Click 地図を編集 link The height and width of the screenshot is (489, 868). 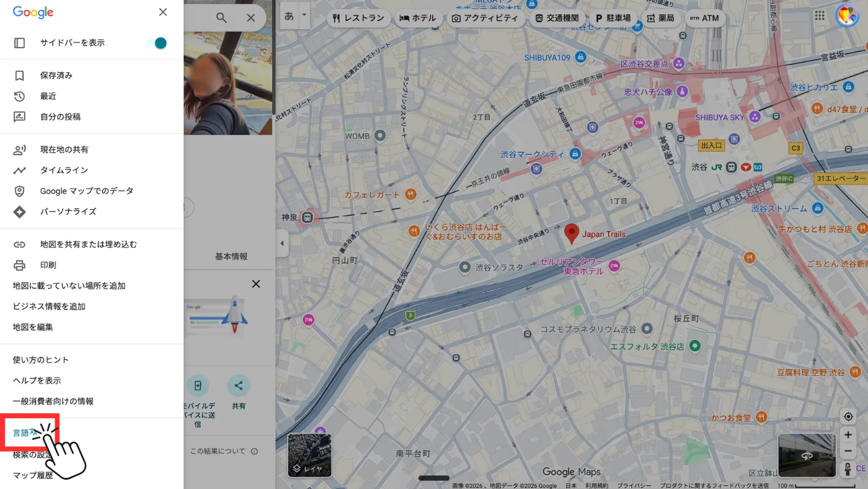[x=33, y=327]
